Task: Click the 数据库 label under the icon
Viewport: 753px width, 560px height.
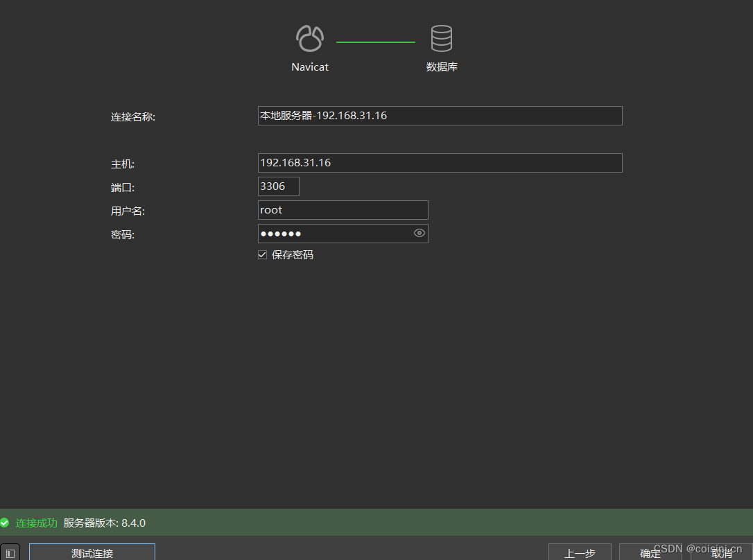Action: pos(442,67)
